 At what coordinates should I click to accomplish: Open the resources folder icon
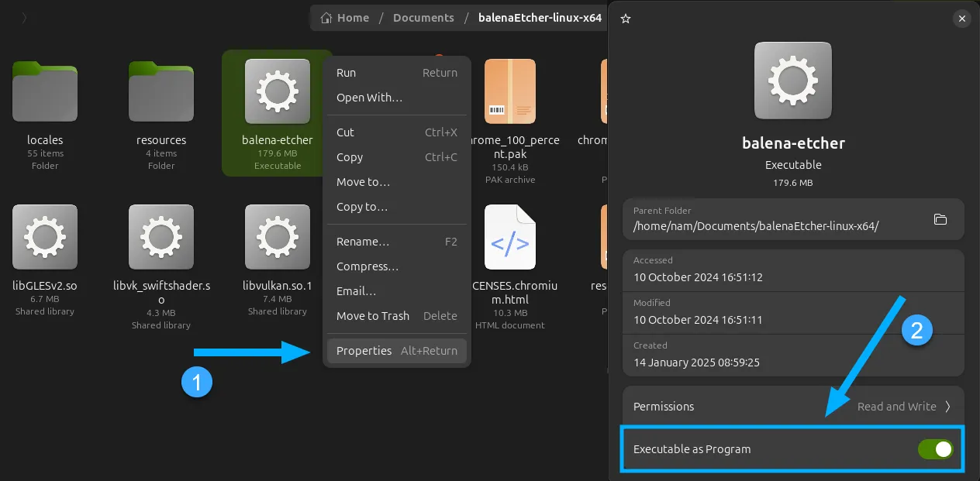(x=161, y=91)
